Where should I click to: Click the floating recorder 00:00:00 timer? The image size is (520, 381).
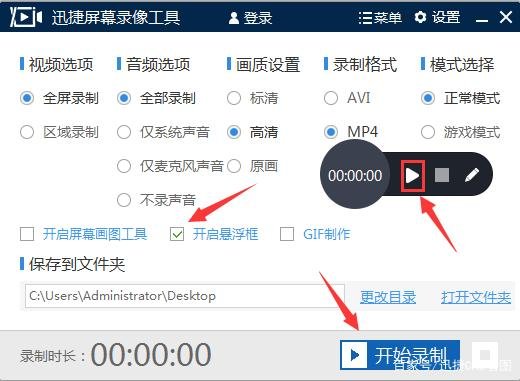click(x=355, y=176)
